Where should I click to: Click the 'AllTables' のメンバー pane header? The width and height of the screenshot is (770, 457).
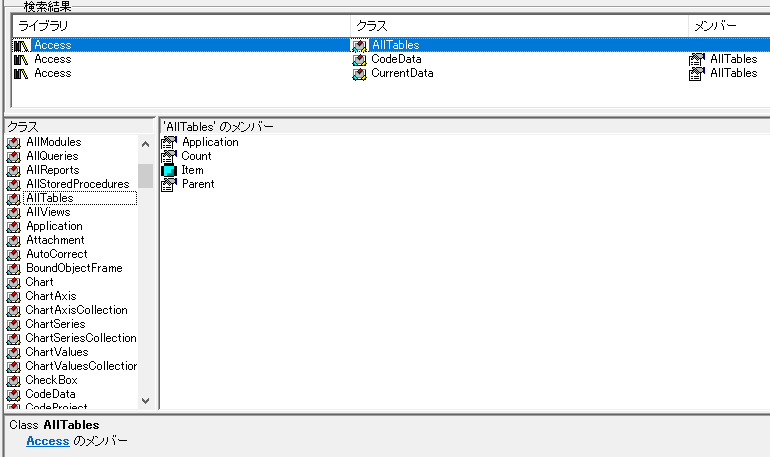point(465,127)
